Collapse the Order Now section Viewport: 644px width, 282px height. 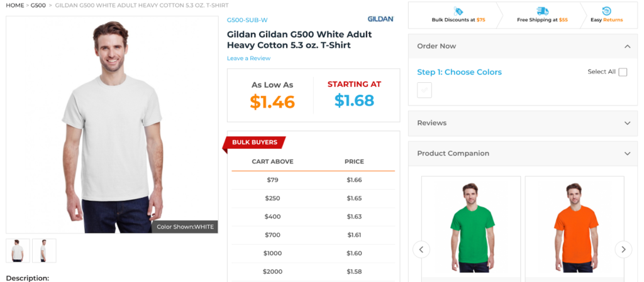coord(627,46)
